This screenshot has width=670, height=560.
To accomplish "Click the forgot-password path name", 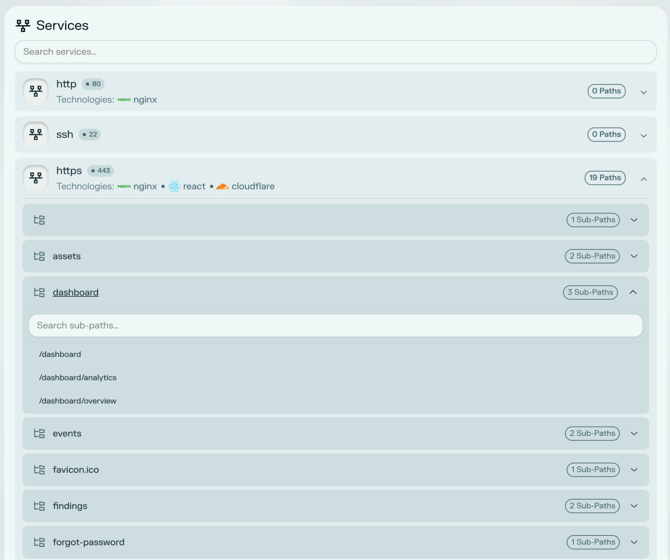I will [89, 542].
